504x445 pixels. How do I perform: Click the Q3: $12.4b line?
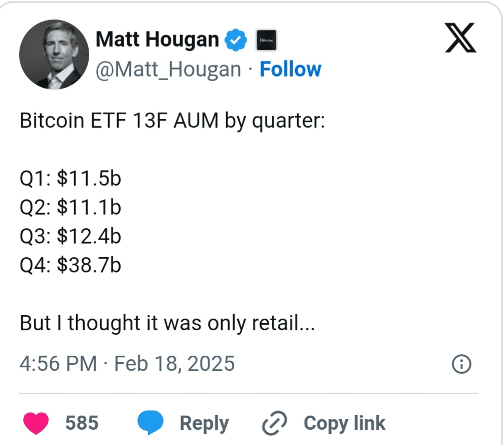(x=70, y=236)
